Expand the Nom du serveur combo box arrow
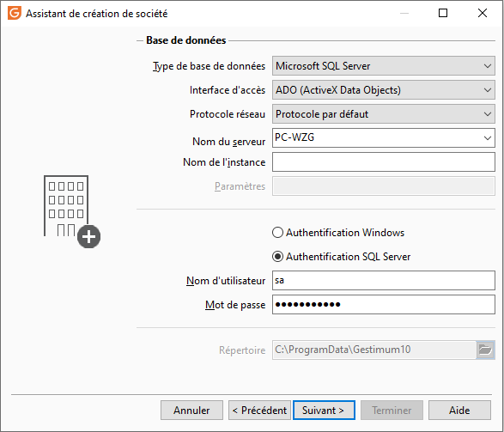This screenshot has height=432, width=504. [x=488, y=138]
